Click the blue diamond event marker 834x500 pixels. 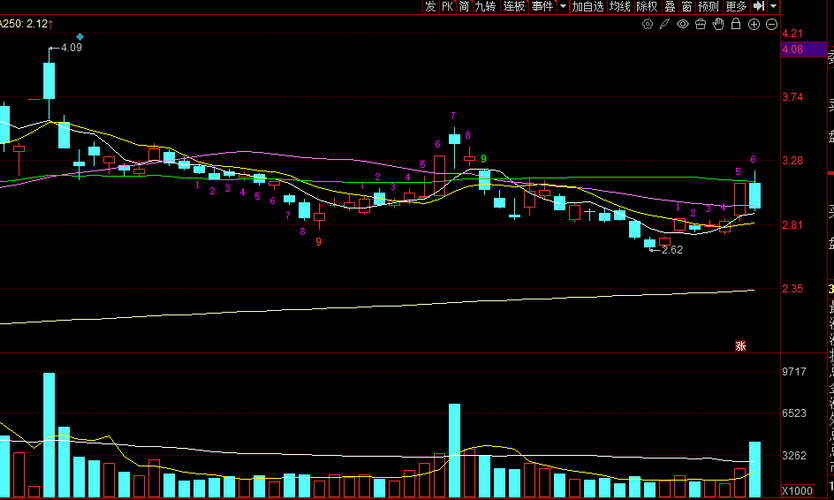(x=80, y=37)
